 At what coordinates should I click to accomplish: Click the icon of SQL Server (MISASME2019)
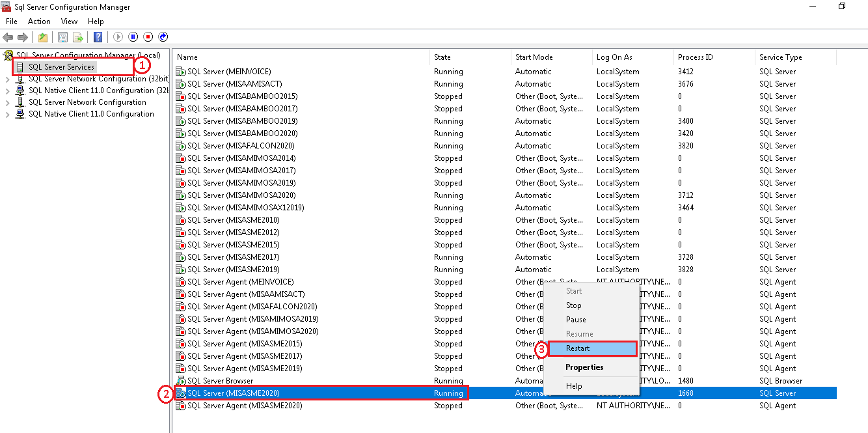(182, 270)
